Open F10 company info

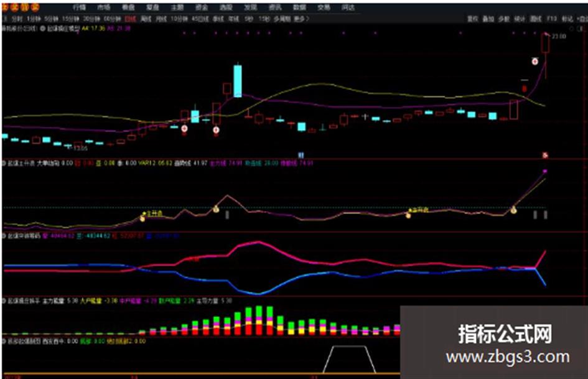pos(552,19)
